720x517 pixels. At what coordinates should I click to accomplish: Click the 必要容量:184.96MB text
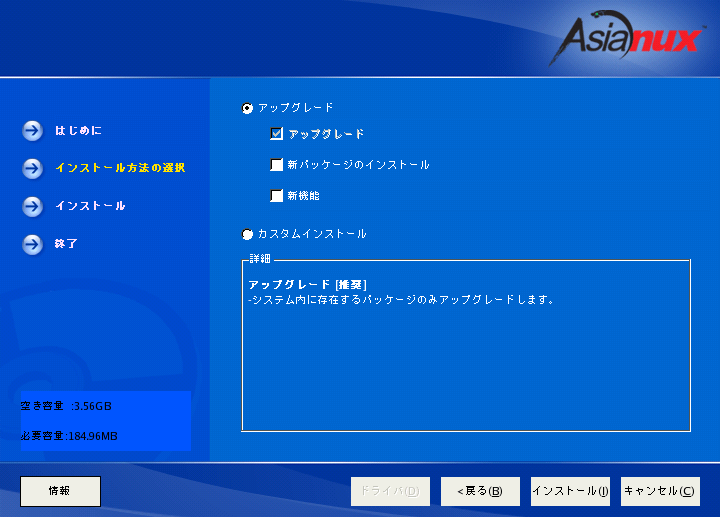point(69,436)
